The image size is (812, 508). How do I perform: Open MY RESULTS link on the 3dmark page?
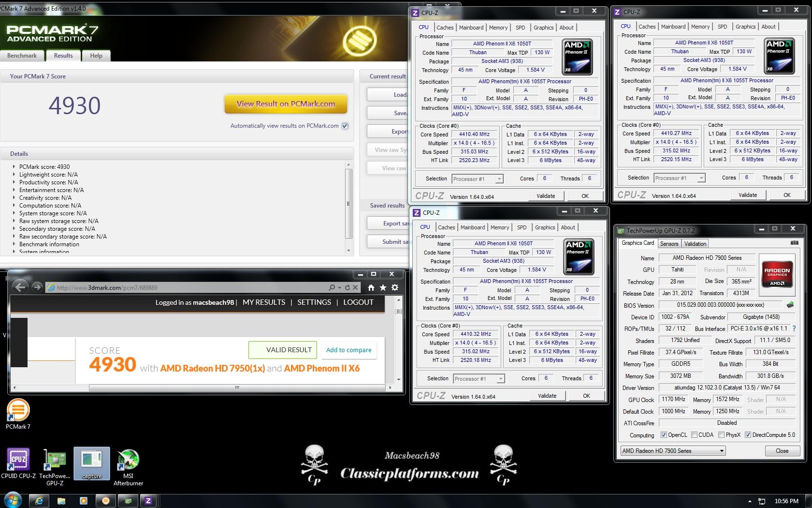point(264,302)
